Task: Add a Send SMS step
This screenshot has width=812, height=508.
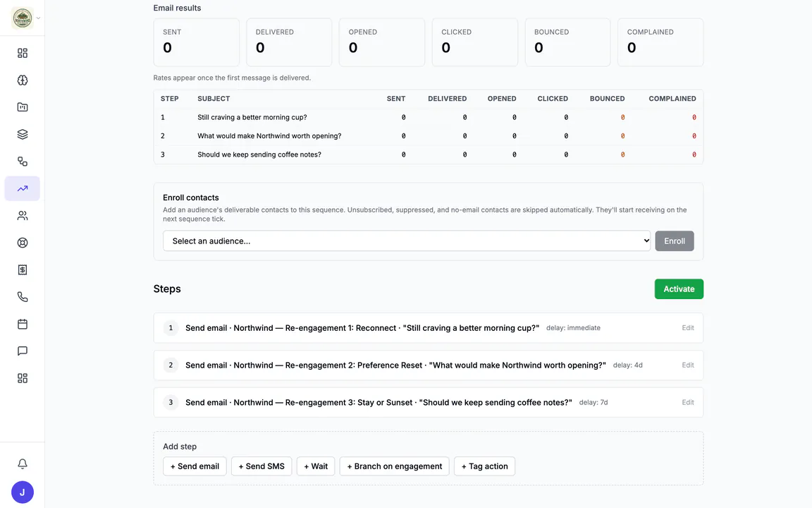Action: click(x=262, y=466)
